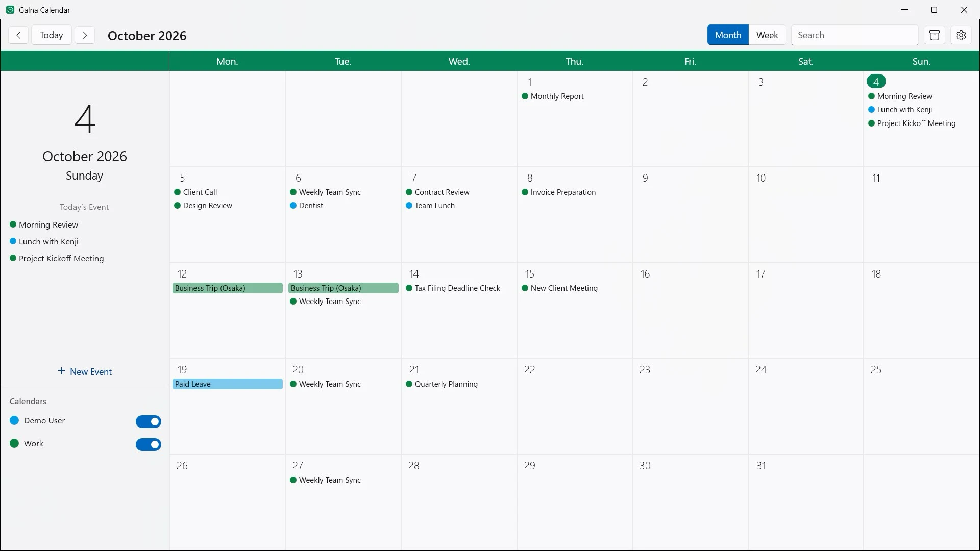980x551 pixels.
Task: Focus the Search input field
Action: tap(854, 35)
